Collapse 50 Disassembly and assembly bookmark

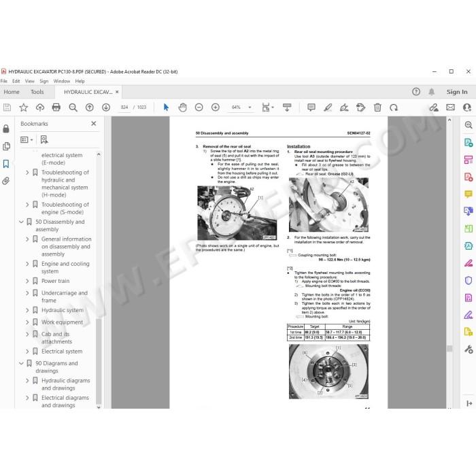click(21, 222)
